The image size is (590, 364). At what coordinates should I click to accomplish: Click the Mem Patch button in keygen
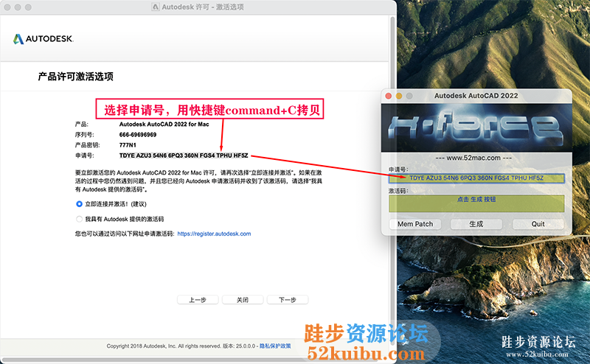coord(415,224)
